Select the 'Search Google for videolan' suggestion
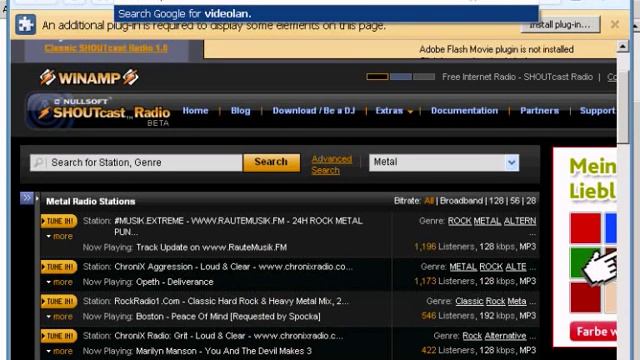Image resolution: width=640 pixels, height=360 pixels. pos(326,14)
